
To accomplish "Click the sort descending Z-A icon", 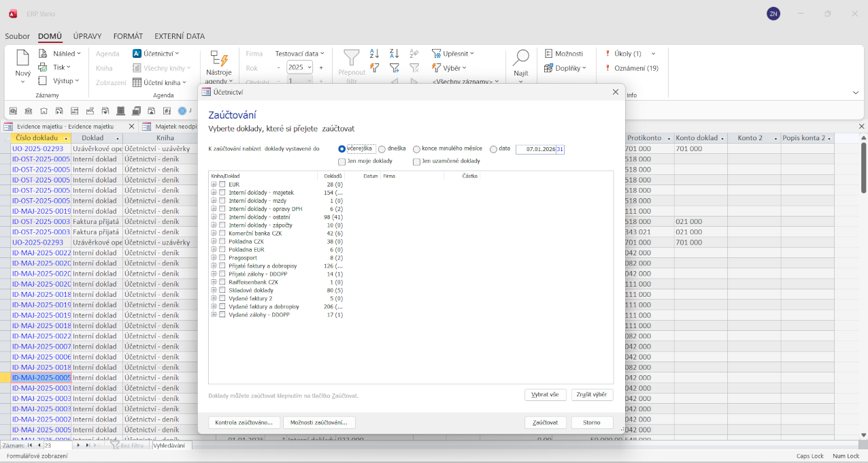I will (394, 53).
